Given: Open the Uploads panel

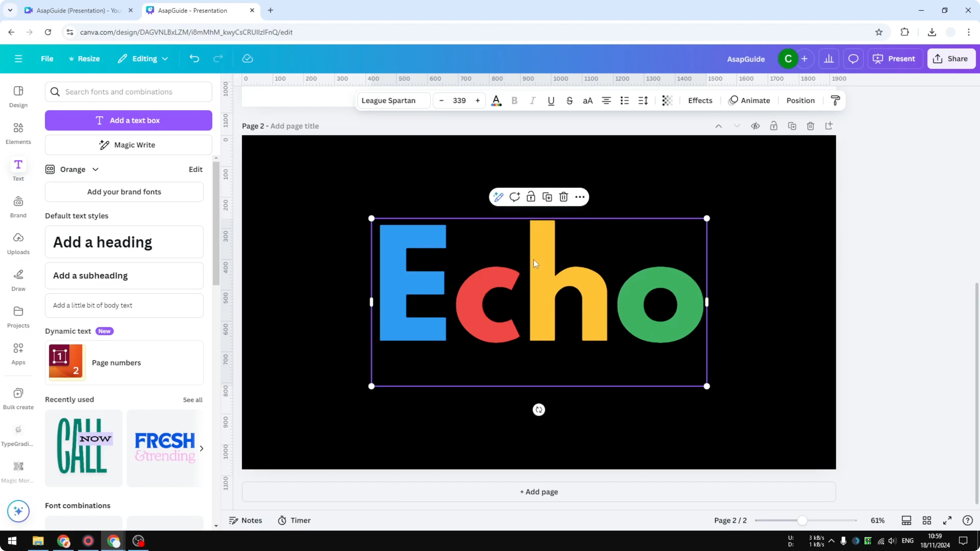Looking at the screenshot, I should [x=18, y=243].
